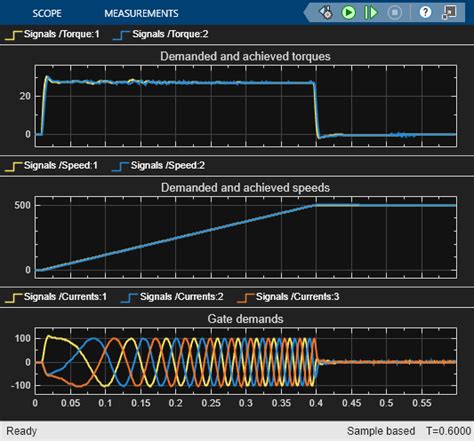Toggle visibility of Signals /Torque:1 legend
Image resolution: width=474 pixels, height=441 pixels.
tap(52, 34)
